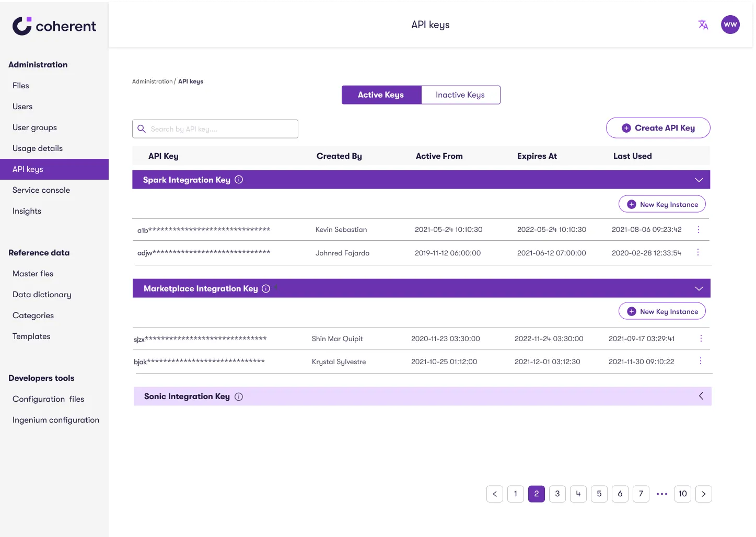
Task: Go to the next pagination page arrow
Action: point(704,494)
